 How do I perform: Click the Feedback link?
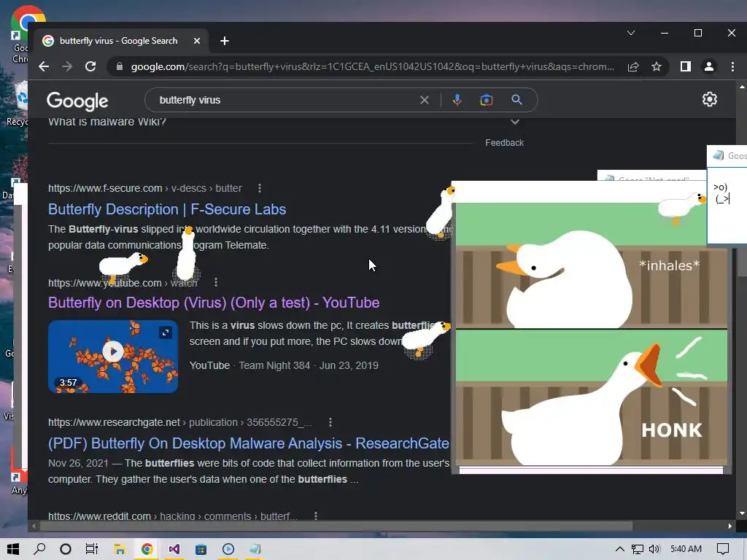pyautogui.click(x=505, y=142)
